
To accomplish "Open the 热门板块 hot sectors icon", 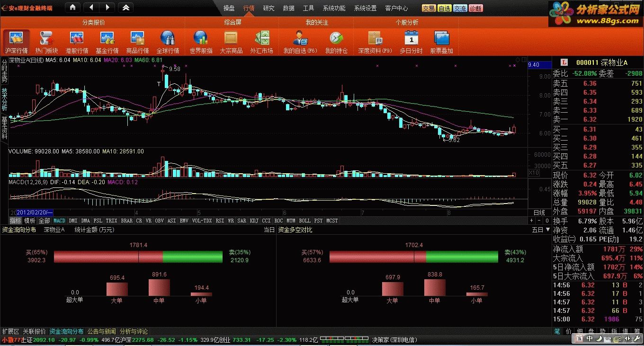I will pyautogui.click(x=46, y=42).
